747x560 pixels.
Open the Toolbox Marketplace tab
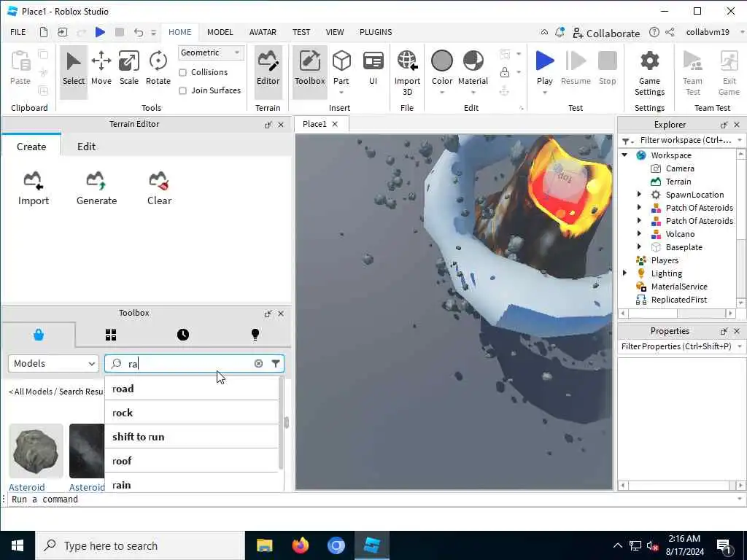[39, 335]
